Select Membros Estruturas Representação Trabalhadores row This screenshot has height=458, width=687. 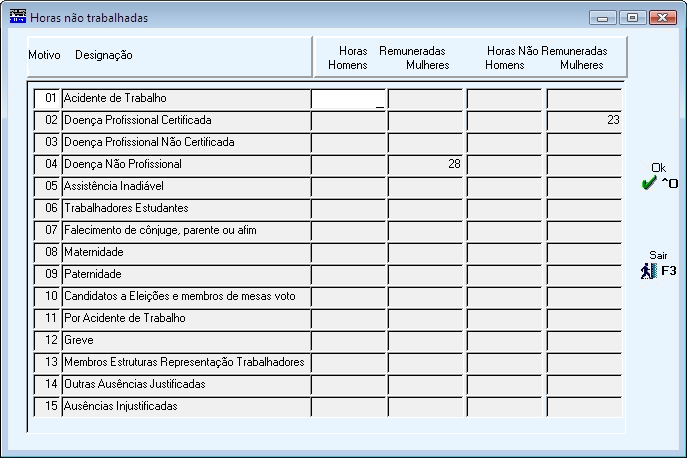tap(186, 362)
